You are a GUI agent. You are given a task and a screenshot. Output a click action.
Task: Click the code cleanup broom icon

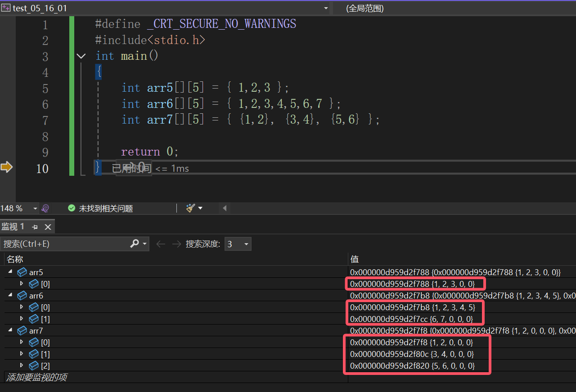pyautogui.click(x=191, y=208)
